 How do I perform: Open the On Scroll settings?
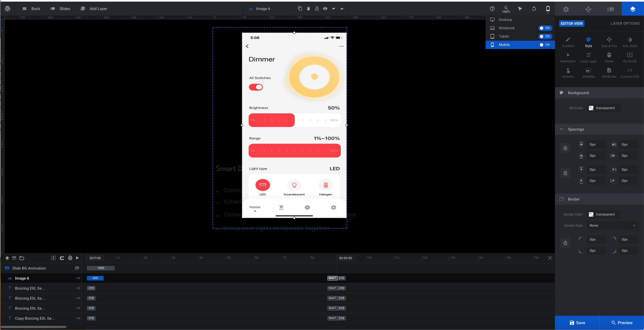(630, 58)
